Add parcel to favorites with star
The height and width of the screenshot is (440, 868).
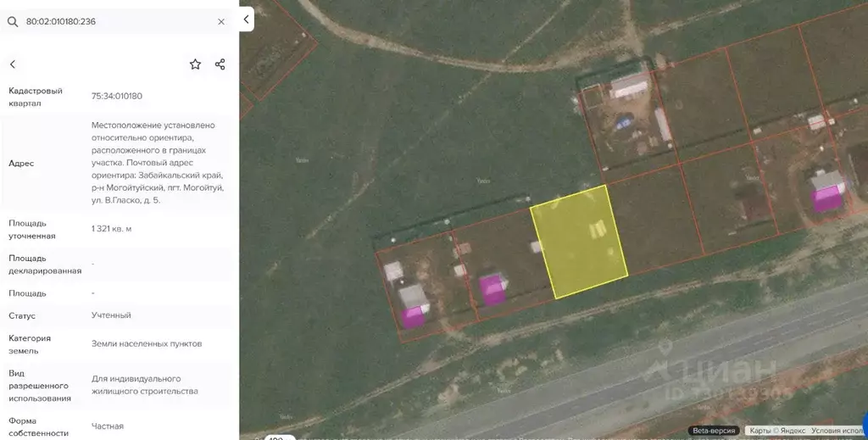(x=195, y=64)
